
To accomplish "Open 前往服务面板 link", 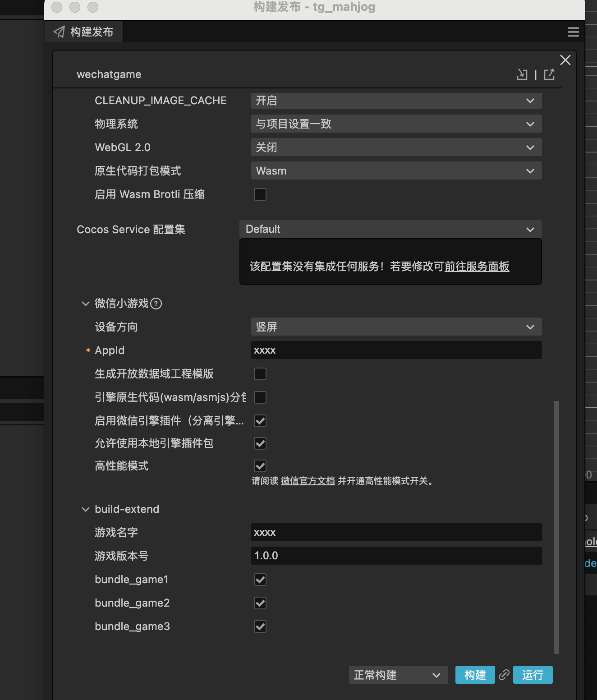I will [x=477, y=267].
